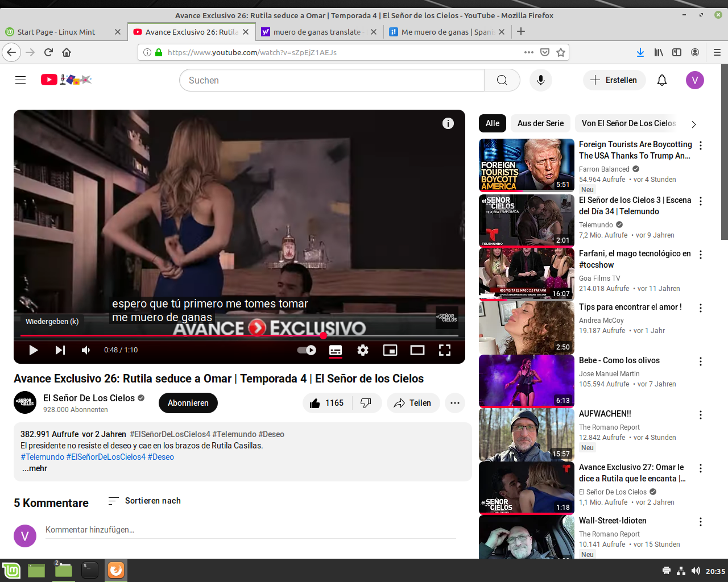
Task: Like the video with 1165 likes
Action: click(x=328, y=403)
